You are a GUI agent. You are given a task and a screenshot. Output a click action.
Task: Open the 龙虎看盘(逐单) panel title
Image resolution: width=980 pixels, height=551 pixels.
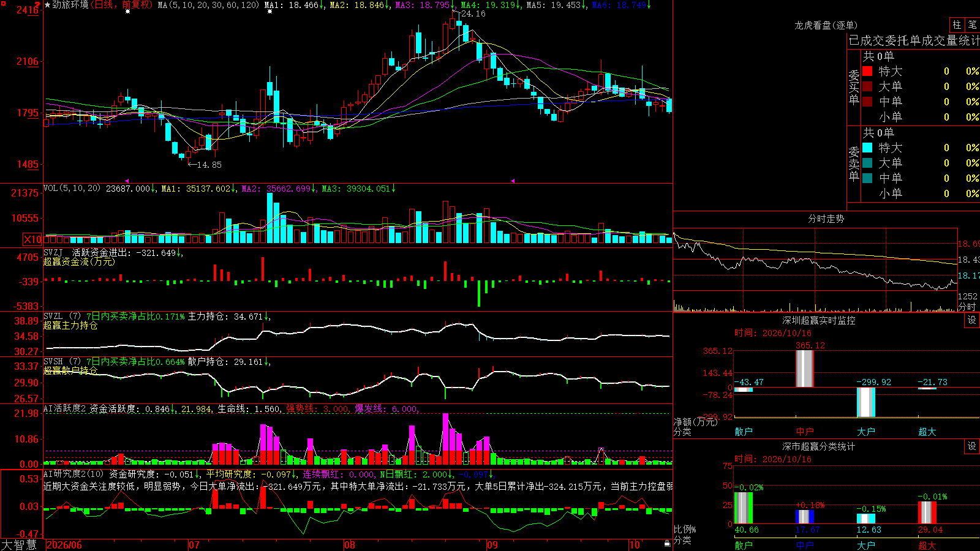pos(826,25)
